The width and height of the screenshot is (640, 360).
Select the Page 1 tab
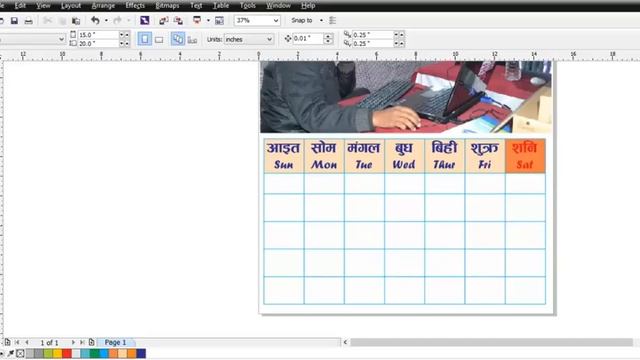(x=116, y=342)
